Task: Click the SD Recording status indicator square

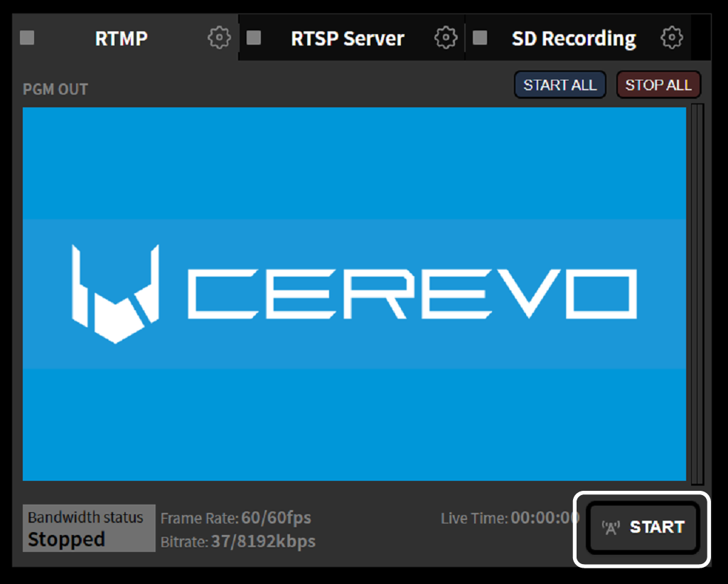Action: click(480, 38)
